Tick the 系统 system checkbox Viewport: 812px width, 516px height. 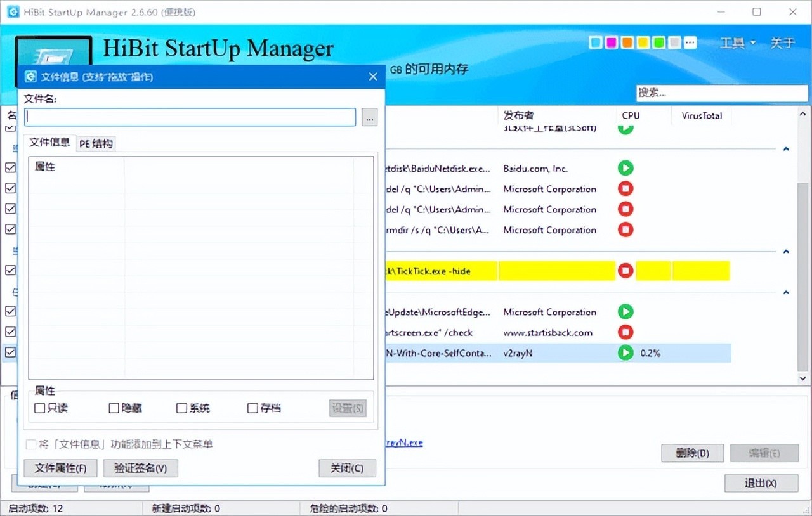(x=182, y=408)
